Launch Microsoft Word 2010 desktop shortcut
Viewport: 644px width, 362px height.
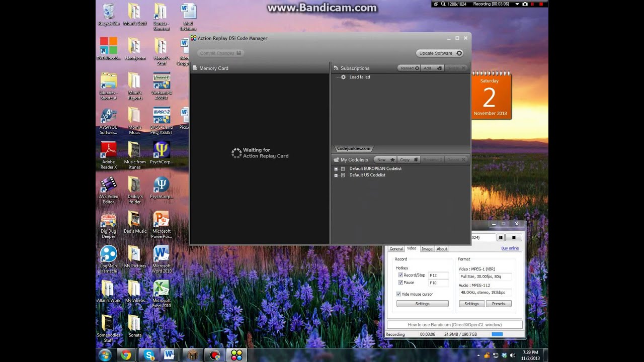[162, 259]
